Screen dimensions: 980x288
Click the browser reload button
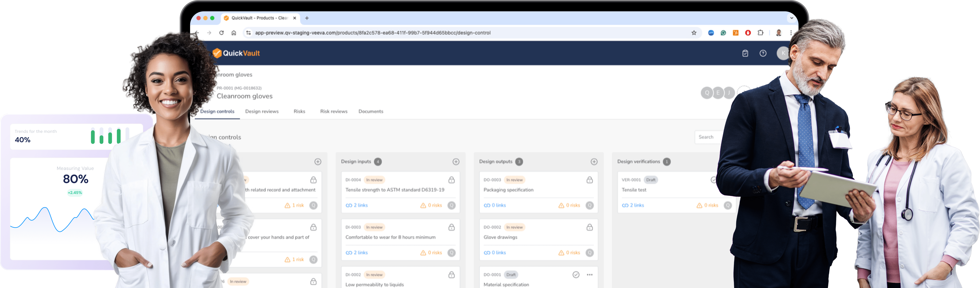point(221,33)
